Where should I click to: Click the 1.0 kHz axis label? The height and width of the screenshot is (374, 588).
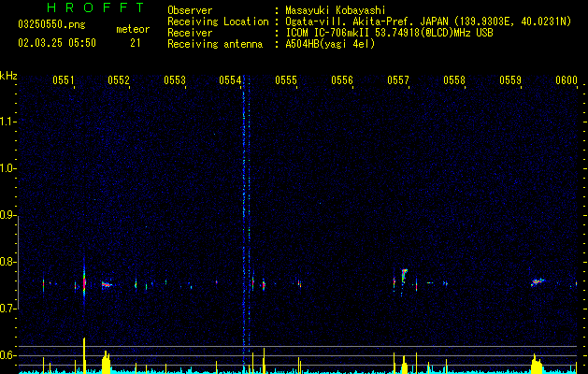tap(7, 168)
